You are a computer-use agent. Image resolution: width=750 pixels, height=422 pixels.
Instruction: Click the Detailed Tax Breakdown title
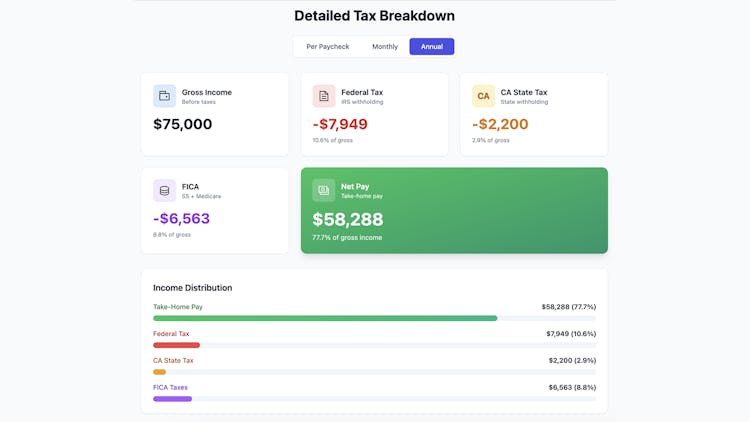coord(374,16)
